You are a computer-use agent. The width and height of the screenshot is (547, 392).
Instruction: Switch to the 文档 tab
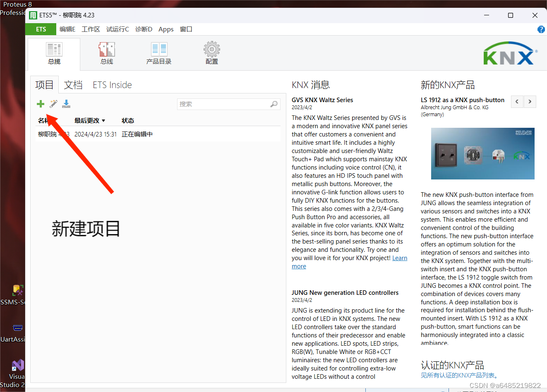73,85
